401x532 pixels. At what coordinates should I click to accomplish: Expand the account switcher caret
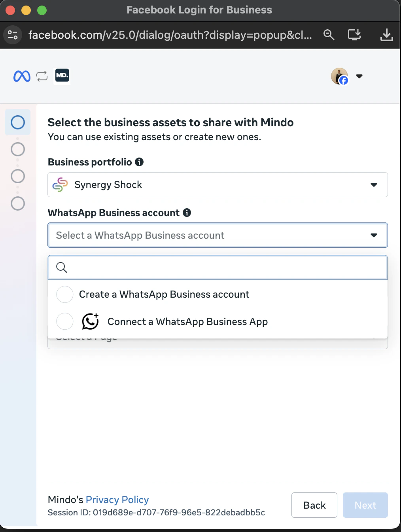[359, 76]
